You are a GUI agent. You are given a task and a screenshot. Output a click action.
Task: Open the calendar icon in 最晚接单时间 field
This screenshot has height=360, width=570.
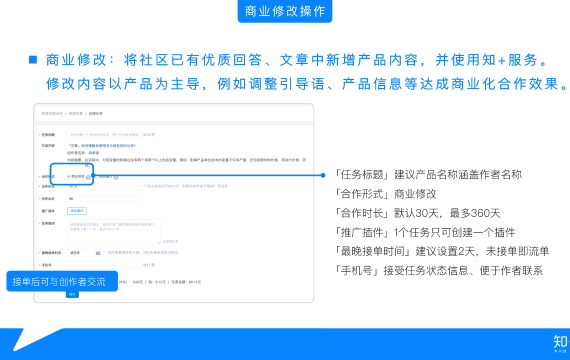[x=98, y=253]
